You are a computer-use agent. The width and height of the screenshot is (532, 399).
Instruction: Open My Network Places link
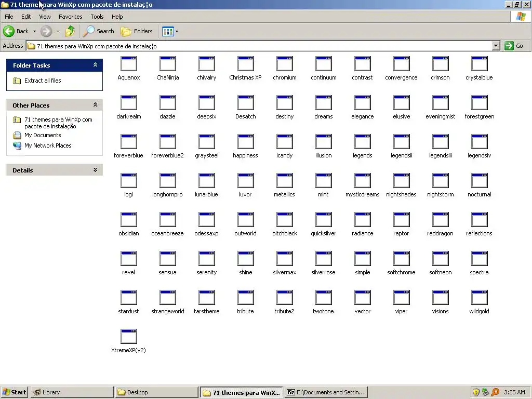48,145
